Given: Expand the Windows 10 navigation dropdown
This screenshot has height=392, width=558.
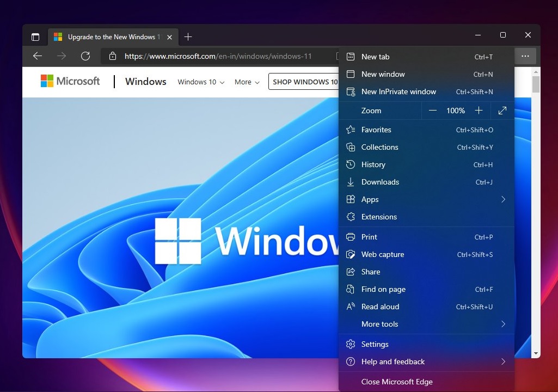Looking at the screenshot, I should pos(200,82).
